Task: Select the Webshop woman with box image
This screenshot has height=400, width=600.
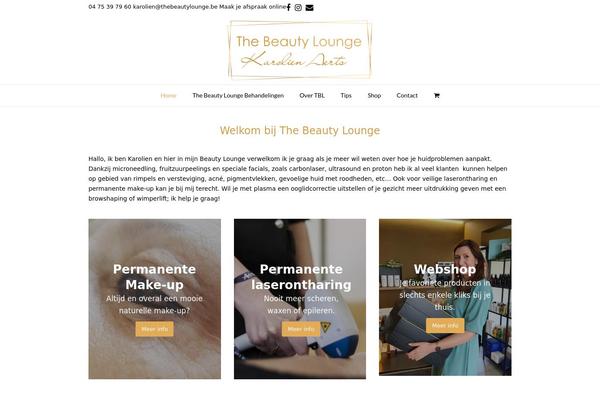Action: click(445, 297)
